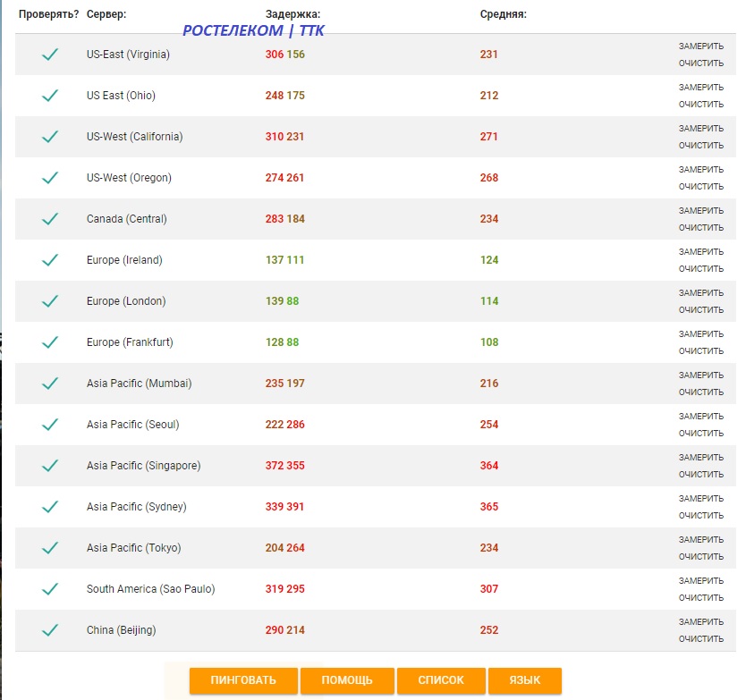Toggle the China (Beijing) server checkmark
Screen dimensions: 746x700
click(x=50, y=630)
